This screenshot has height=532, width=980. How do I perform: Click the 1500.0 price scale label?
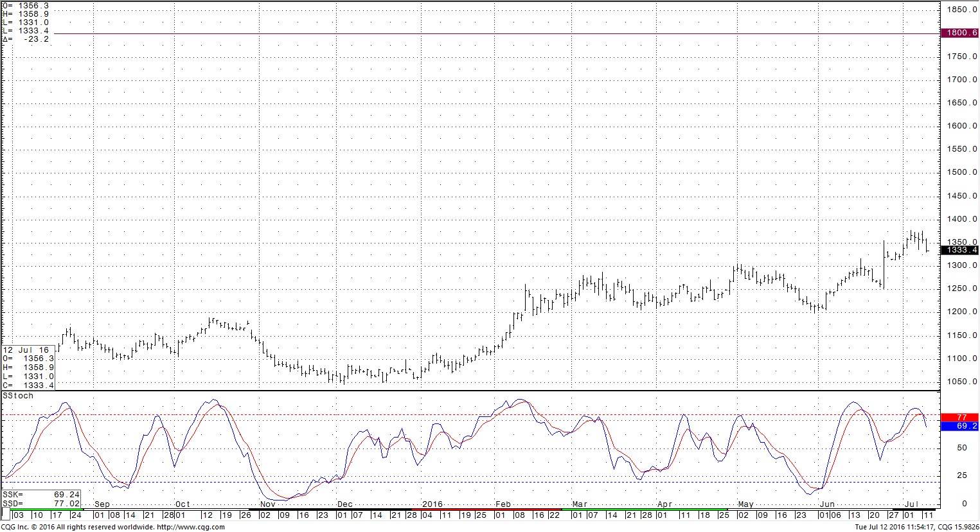(961, 172)
